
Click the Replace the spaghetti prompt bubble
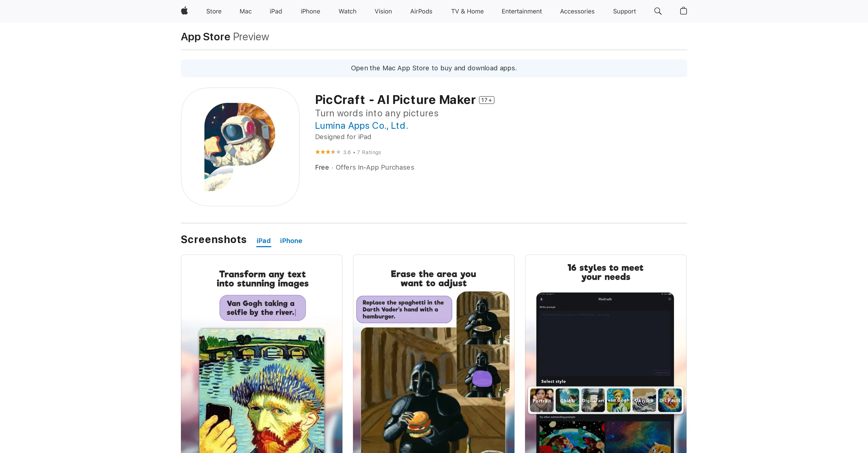(x=404, y=309)
